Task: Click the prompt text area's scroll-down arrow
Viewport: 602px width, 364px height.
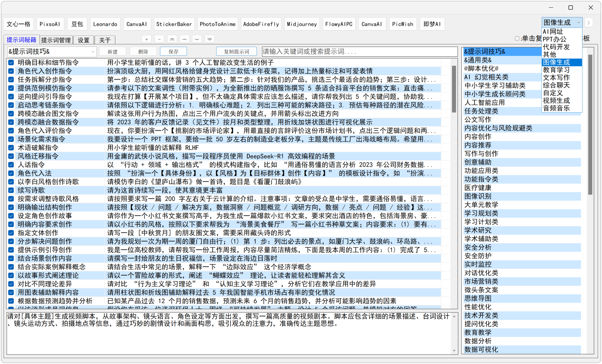Action: [x=454, y=351]
